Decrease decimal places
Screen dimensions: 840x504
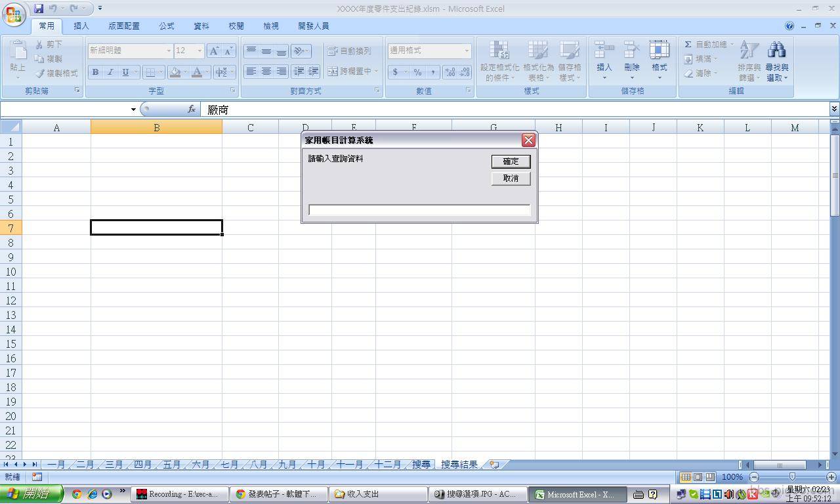[x=465, y=72]
